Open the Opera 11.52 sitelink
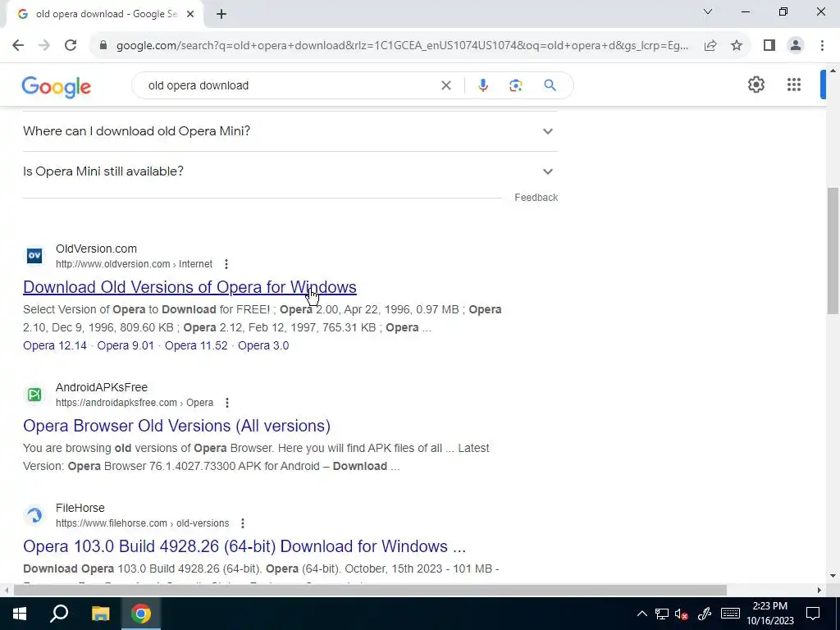The width and height of the screenshot is (840, 630). (x=196, y=345)
